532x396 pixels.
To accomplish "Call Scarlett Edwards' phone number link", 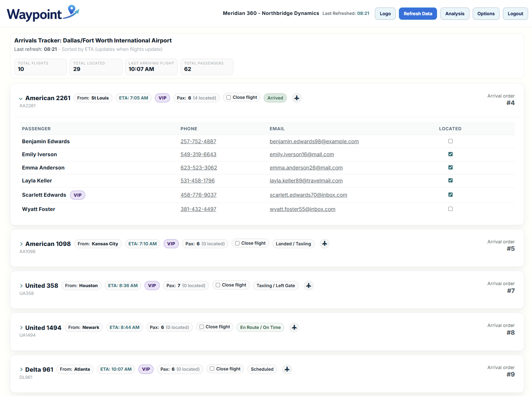I will point(198,195).
